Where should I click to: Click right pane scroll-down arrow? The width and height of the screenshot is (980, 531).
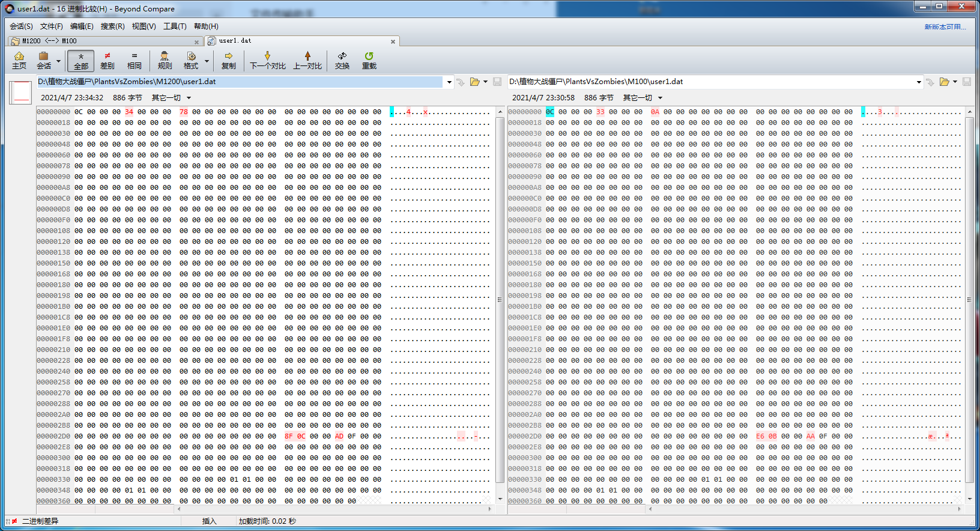(x=969, y=499)
